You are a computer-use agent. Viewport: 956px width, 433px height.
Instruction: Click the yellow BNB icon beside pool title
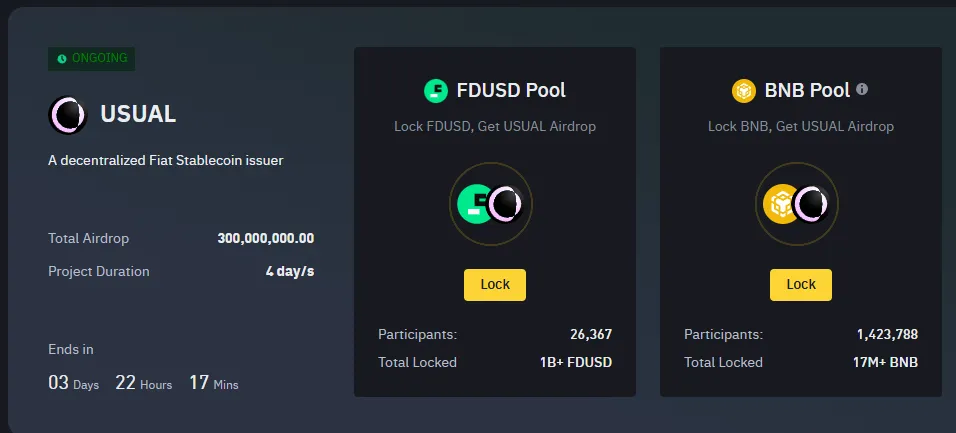pos(744,91)
